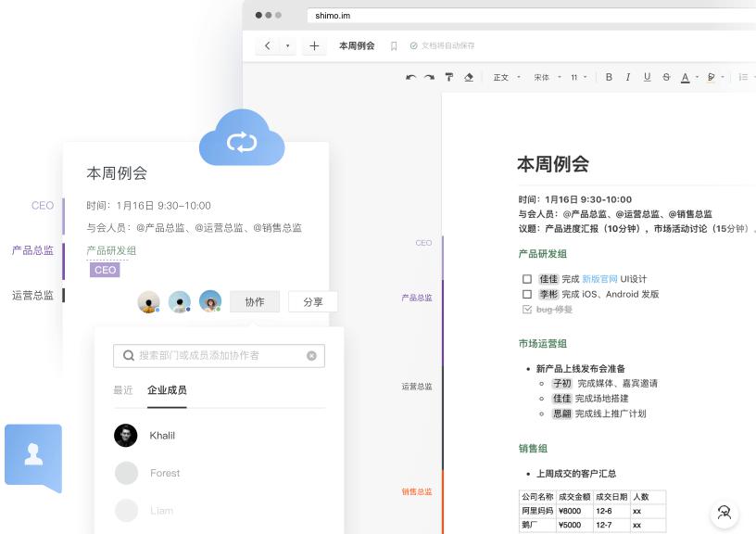
Task: Click 运营总监 label left of card
Action: (x=32, y=295)
